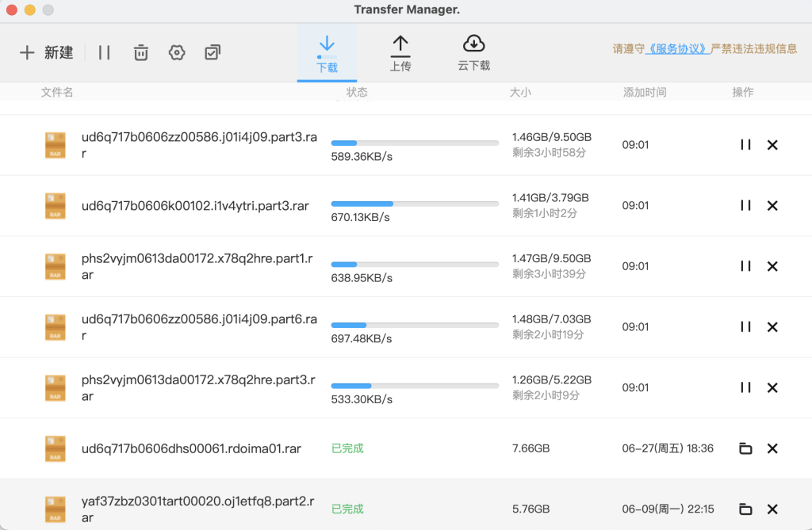The width and height of the screenshot is (812, 530).
Task: Click the multi-select checkbox icon in toolbar
Action: coord(213,53)
